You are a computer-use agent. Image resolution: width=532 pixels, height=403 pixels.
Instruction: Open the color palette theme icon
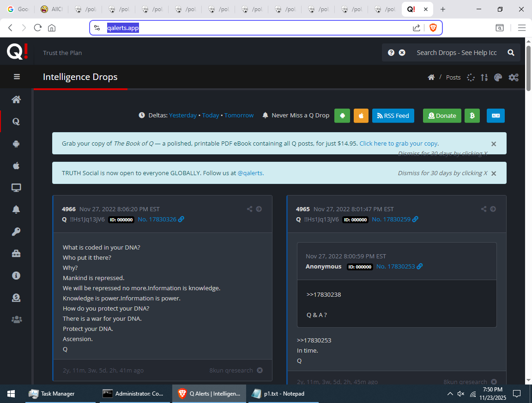[x=498, y=77]
